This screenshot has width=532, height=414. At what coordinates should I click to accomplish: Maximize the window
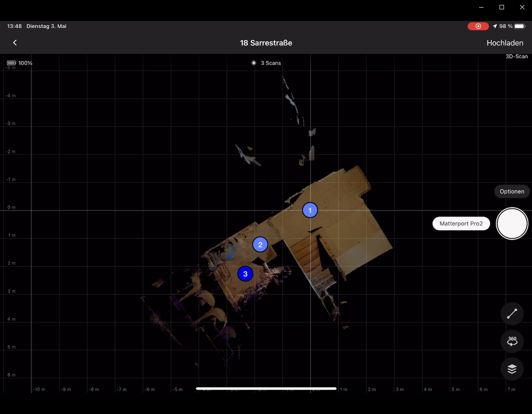point(501,7)
